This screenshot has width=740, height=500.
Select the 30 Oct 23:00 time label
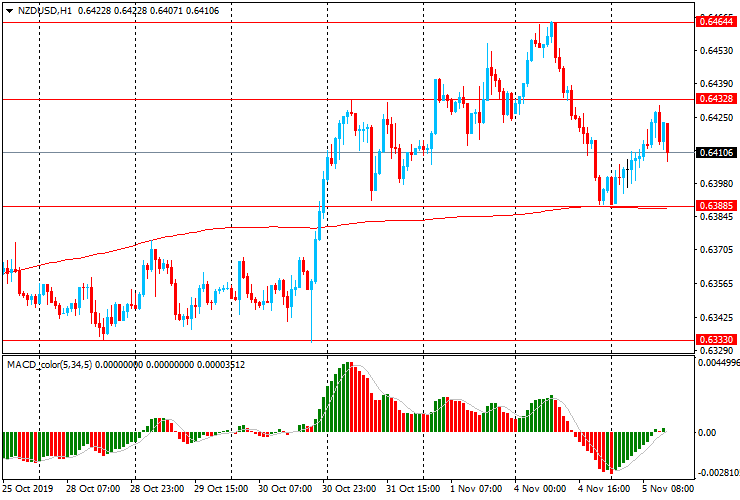(351, 491)
